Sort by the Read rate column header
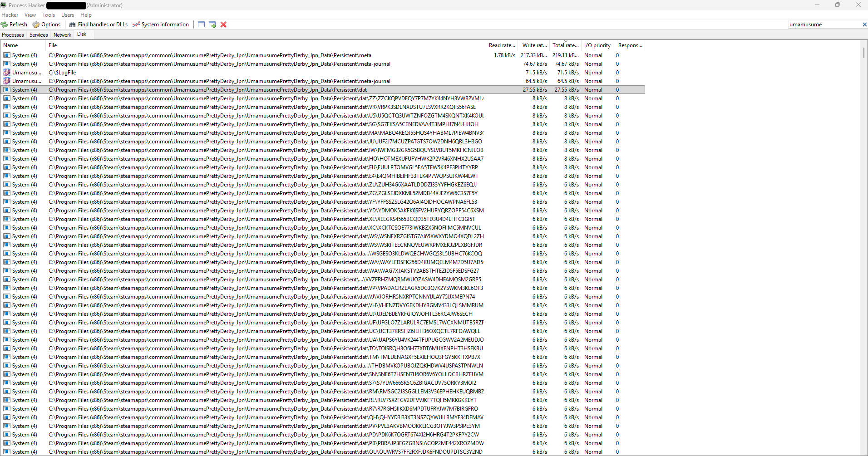This screenshot has height=456, width=868. click(502, 45)
